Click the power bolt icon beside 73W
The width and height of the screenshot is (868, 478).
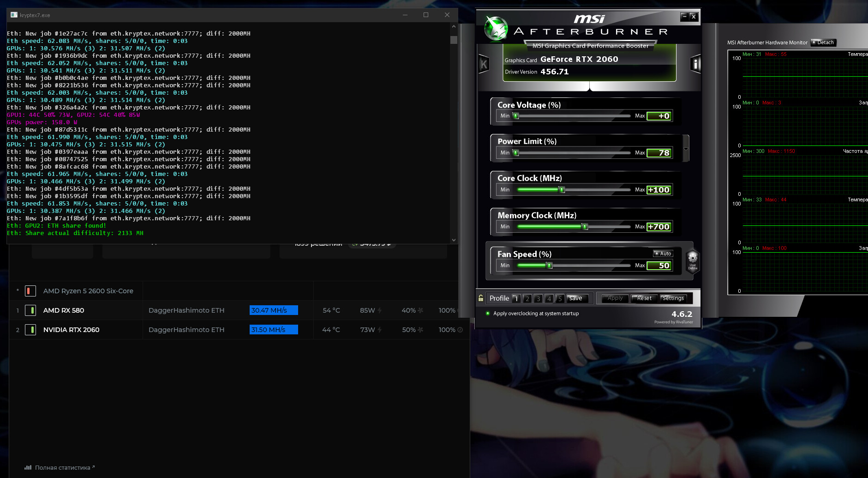379,330
